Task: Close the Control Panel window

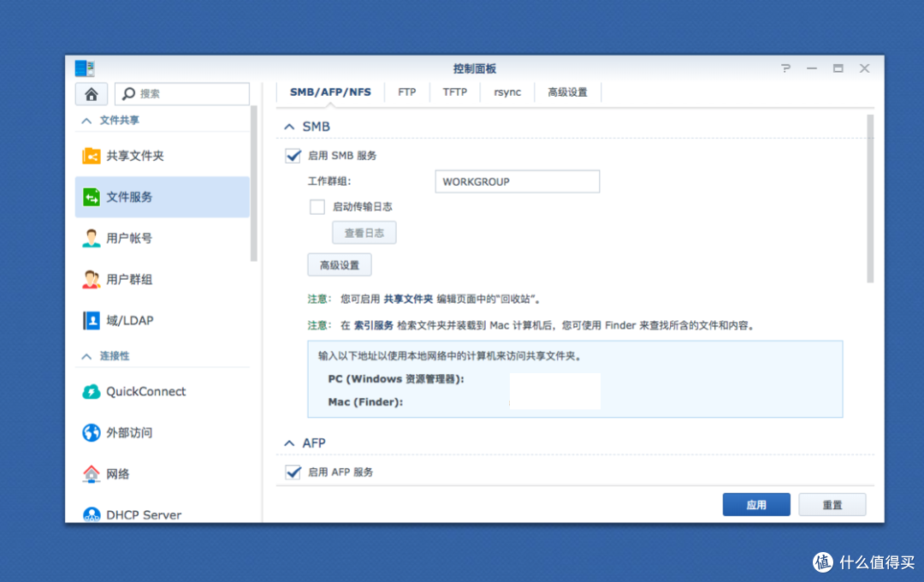Action: pos(864,68)
